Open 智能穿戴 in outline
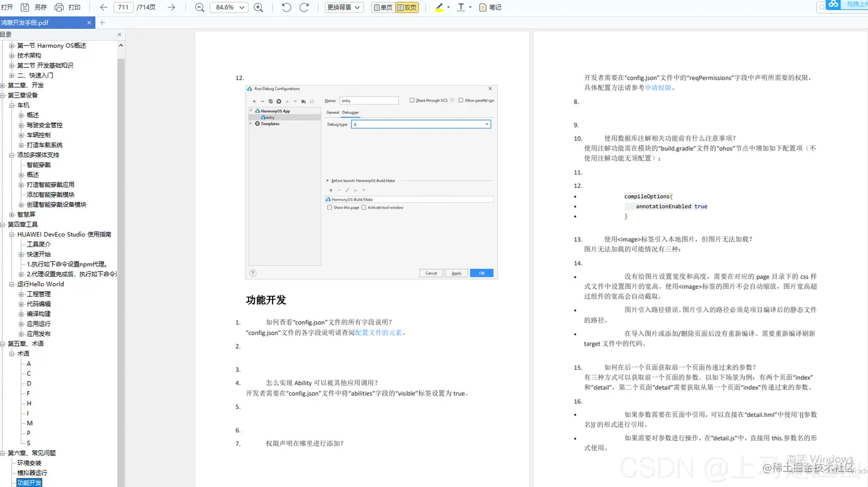 tap(38, 165)
